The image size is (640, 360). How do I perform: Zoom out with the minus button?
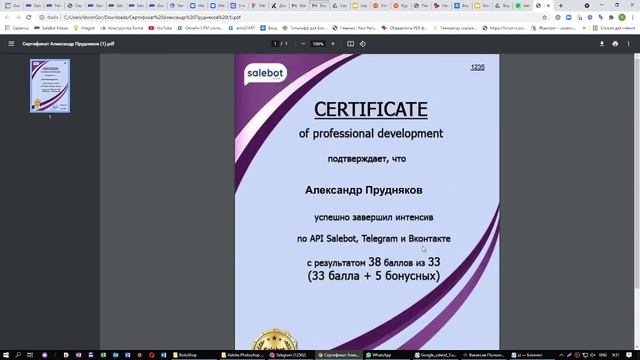(303, 44)
